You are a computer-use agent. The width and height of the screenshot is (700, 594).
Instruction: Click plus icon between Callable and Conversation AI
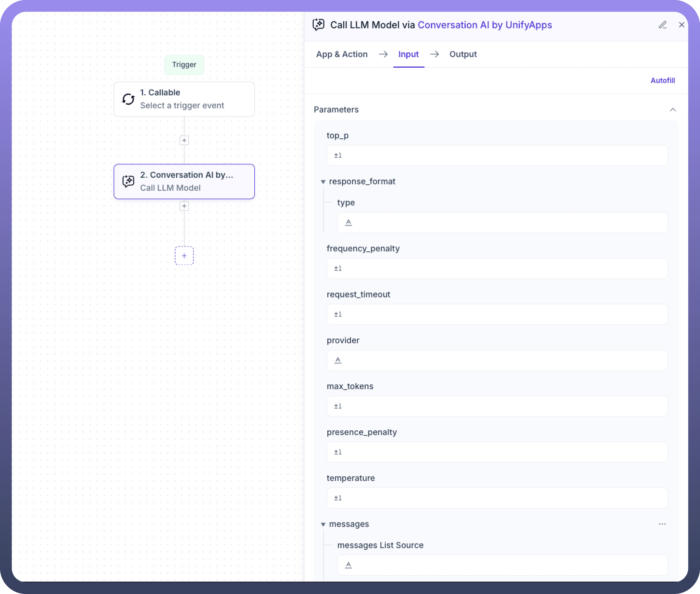point(184,140)
